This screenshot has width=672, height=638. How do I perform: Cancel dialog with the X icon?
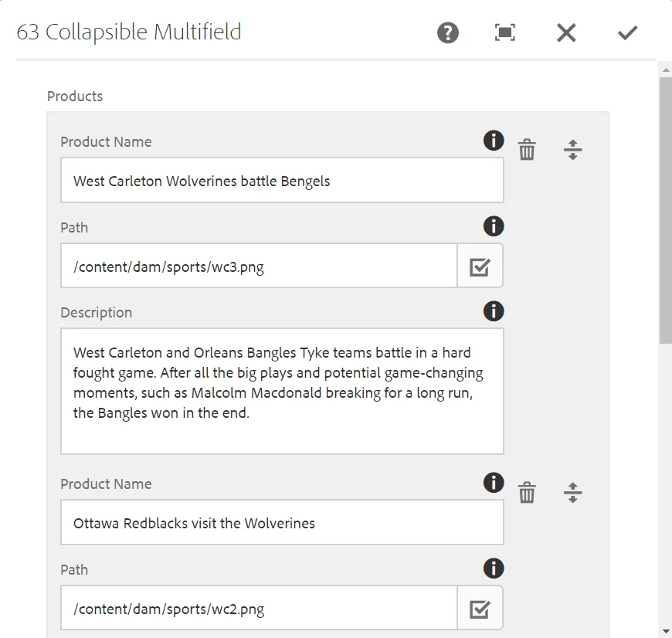566,32
